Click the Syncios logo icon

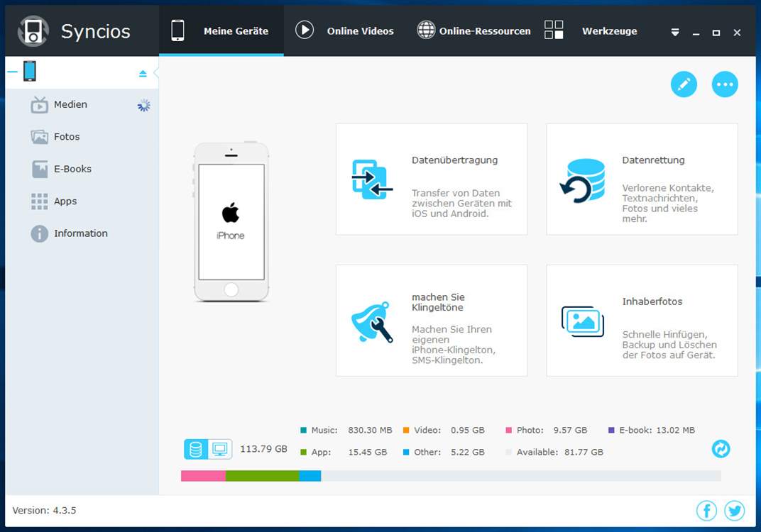(33, 31)
